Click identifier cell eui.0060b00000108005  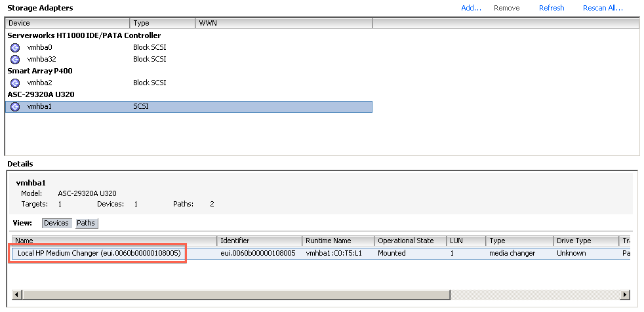pyautogui.click(x=258, y=254)
